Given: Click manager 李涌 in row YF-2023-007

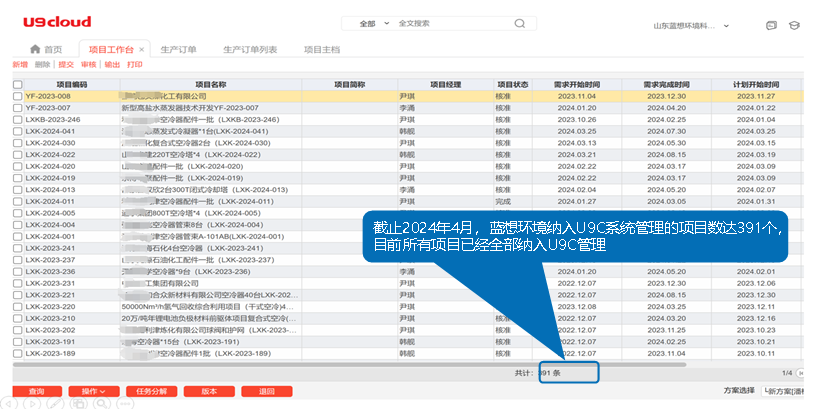Looking at the screenshot, I should point(407,108).
